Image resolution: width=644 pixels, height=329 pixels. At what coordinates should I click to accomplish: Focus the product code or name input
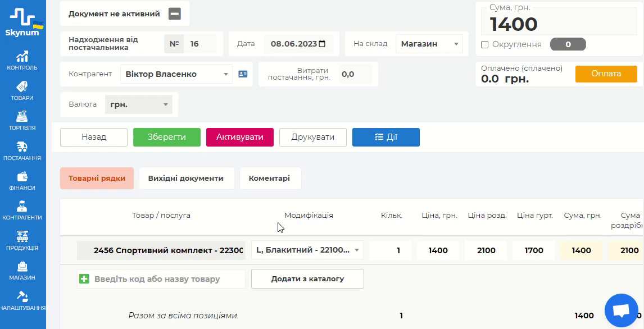(x=166, y=279)
